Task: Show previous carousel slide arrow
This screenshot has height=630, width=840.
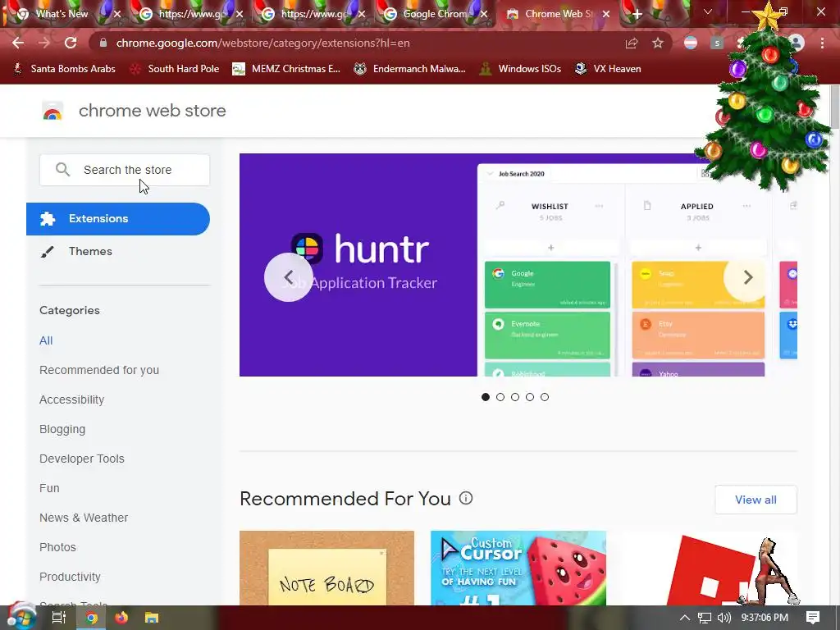Action: click(288, 277)
